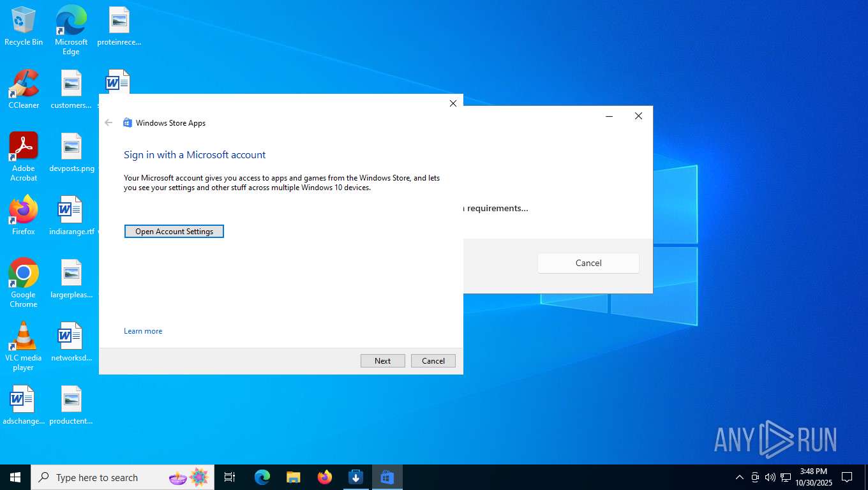
Task: Open the VLC media player desktop shortcut
Action: click(x=24, y=346)
